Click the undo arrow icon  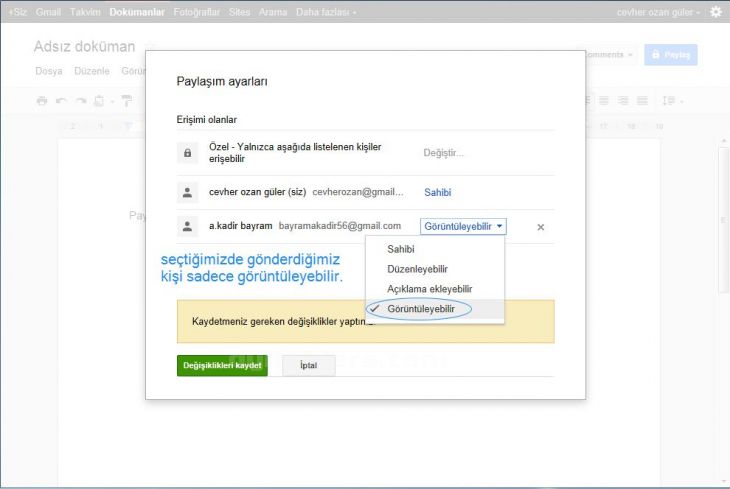point(61,101)
